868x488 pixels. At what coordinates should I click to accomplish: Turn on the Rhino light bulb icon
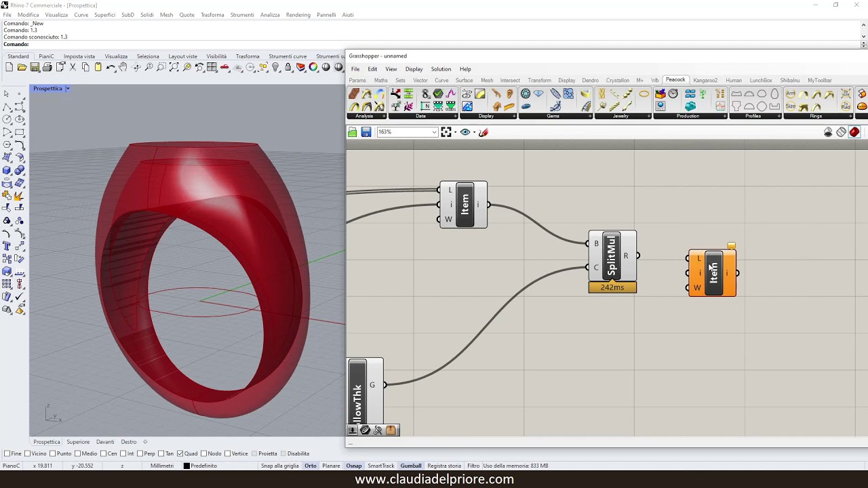tap(275, 67)
